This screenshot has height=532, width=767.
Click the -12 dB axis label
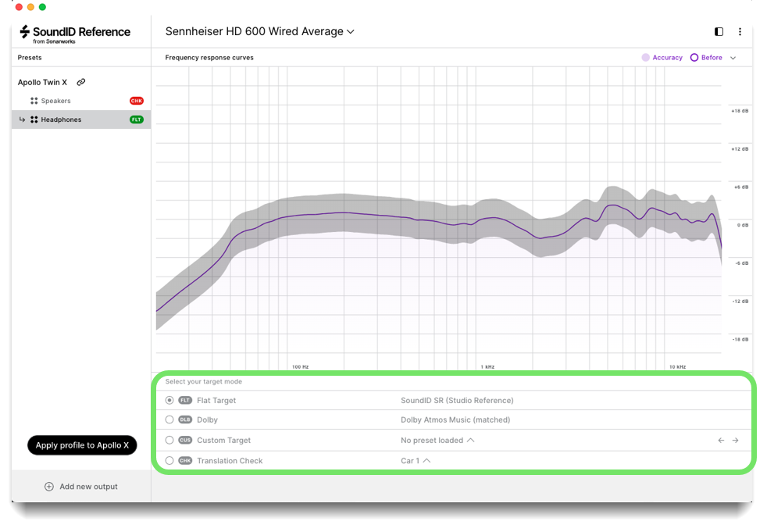coord(740,301)
